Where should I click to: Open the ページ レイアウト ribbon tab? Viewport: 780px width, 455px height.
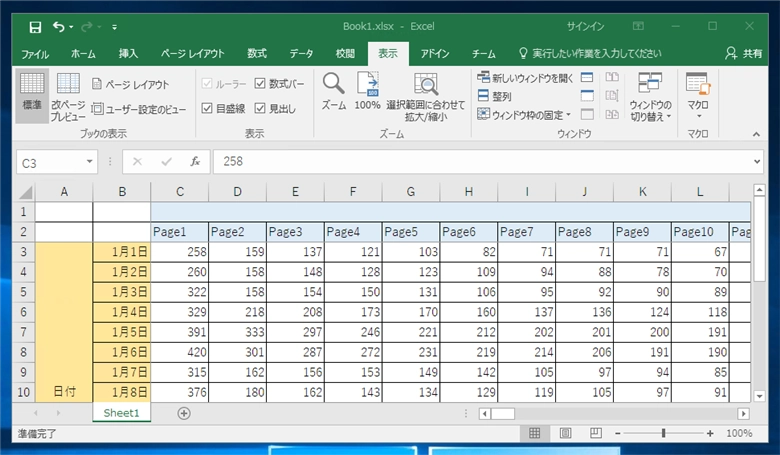193,54
